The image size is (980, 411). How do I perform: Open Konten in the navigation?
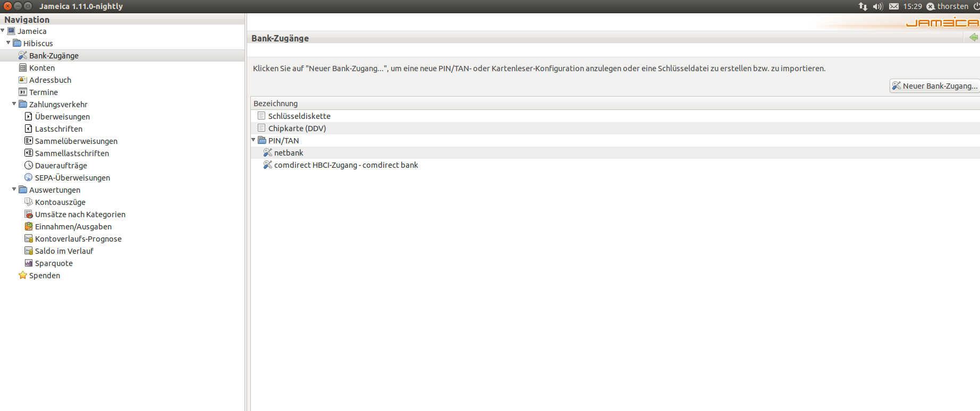42,67
